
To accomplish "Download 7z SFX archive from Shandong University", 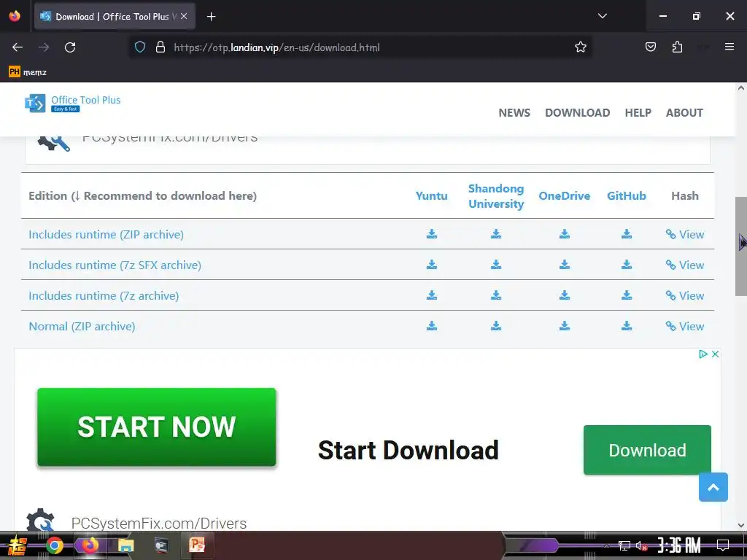I will pyautogui.click(x=496, y=264).
